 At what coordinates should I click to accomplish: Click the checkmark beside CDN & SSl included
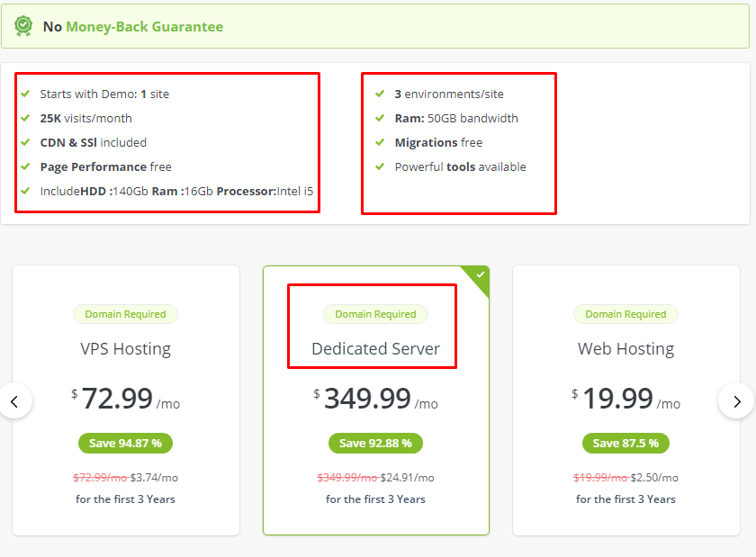point(26,142)
